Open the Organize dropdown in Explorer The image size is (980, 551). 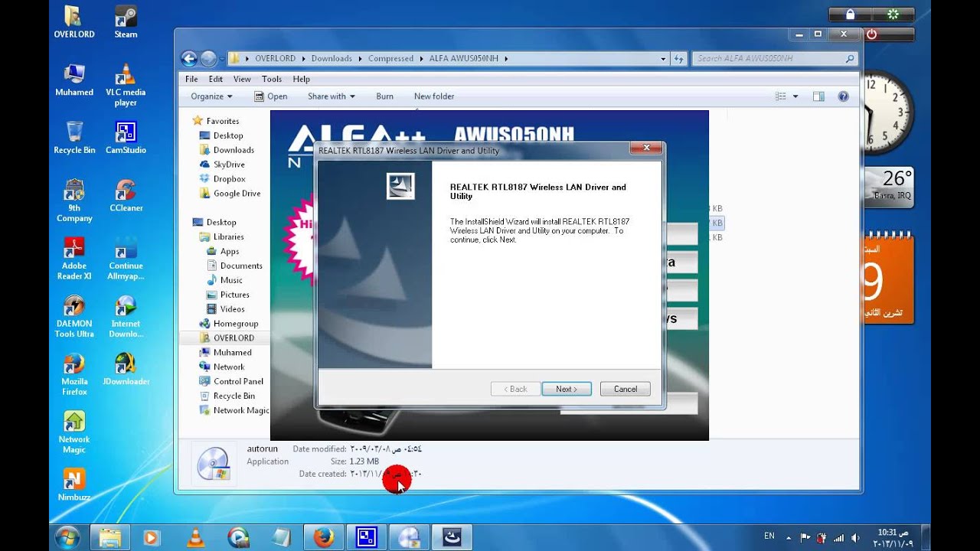(x=211, y=96)
